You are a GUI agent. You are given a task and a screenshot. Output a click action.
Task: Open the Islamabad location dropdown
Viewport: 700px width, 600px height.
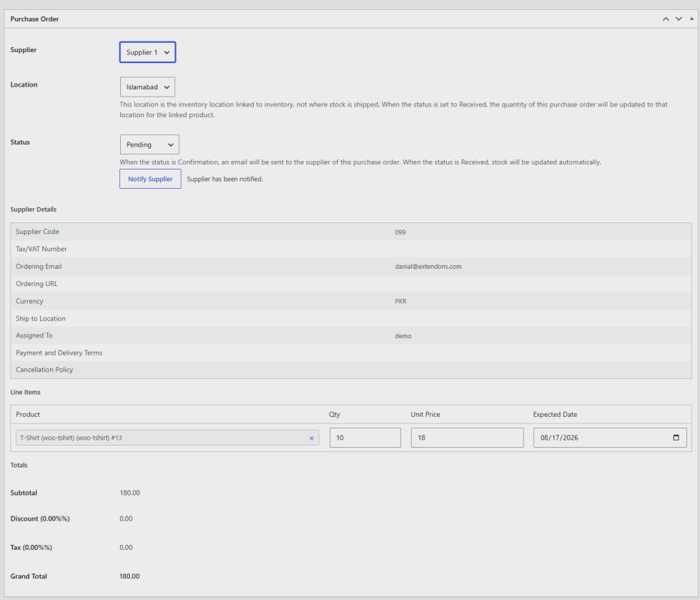point(147,87)
